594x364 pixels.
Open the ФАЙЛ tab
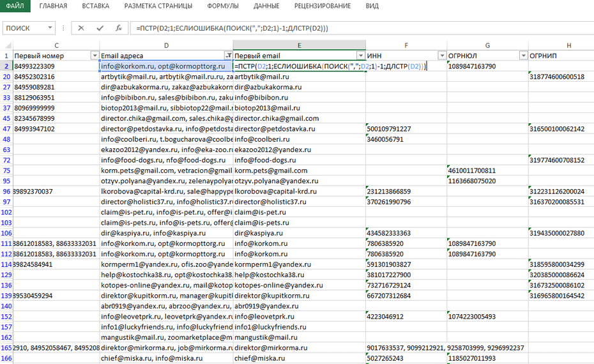[15, 6]
